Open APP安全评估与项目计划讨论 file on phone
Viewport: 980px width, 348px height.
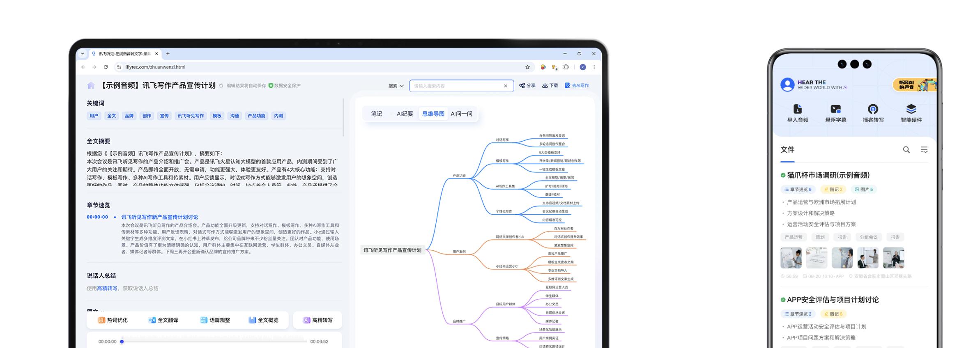[x=833, y=300]
